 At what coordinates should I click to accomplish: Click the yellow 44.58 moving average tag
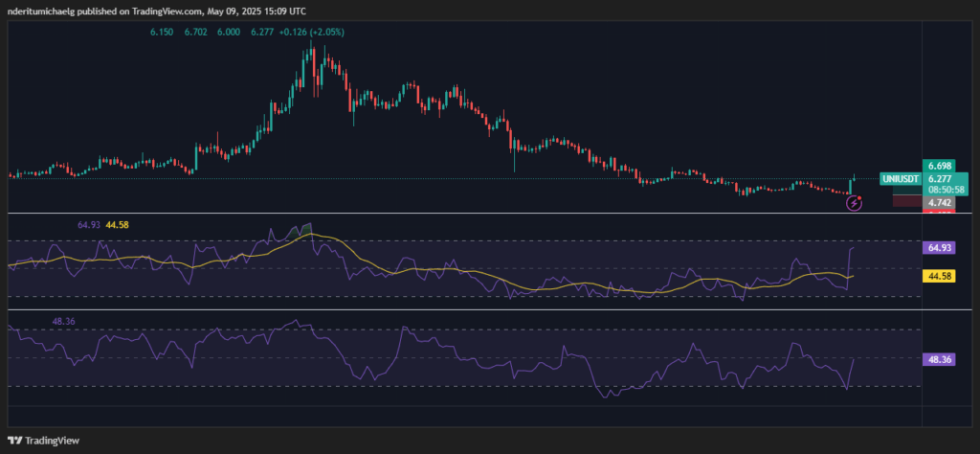click(x=939, y=276)
